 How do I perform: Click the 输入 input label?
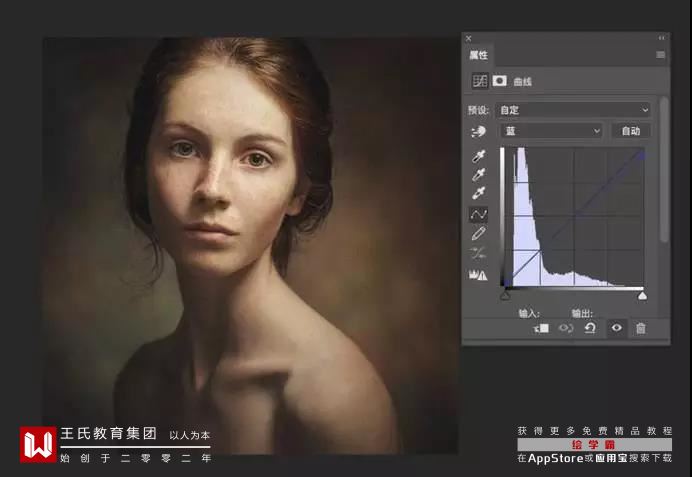(x=529, y=314)
